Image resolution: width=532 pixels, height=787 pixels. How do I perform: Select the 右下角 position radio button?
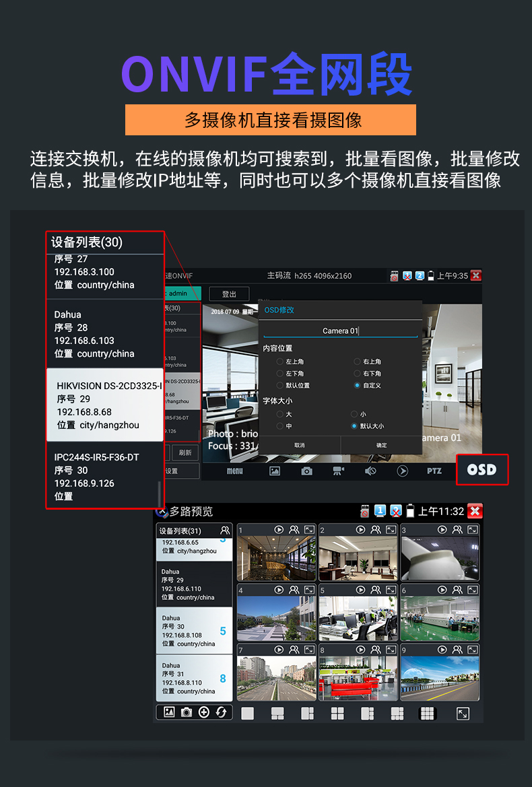[x=357, y=374]
